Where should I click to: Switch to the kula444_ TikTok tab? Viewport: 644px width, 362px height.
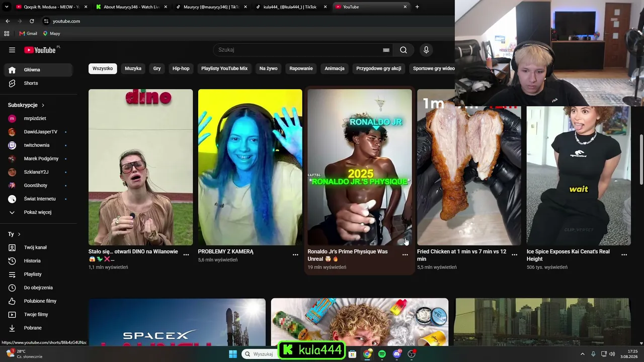pyautogui.click(x=290, y=7)
